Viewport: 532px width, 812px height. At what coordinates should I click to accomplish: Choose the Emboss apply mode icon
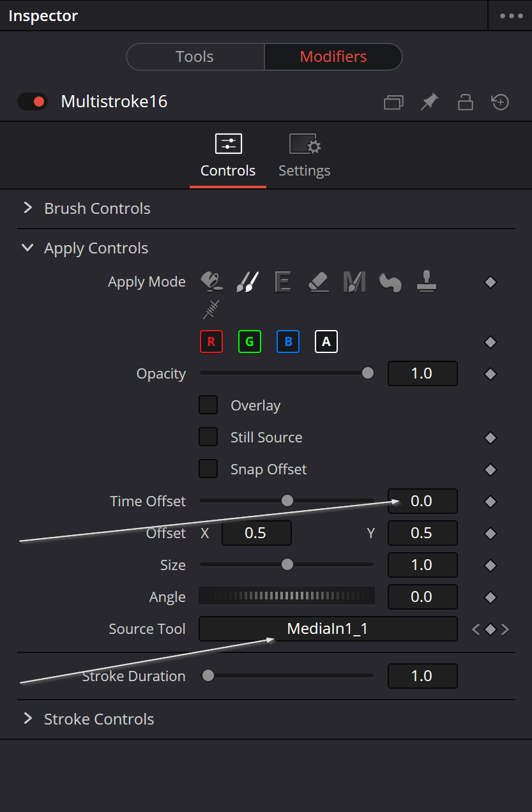(283, 281)
